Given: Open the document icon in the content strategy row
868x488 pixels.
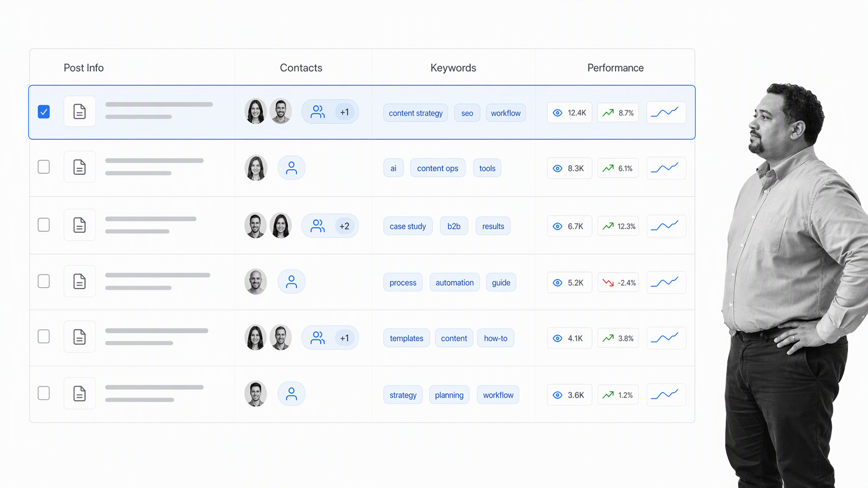Looking at the screenshot, I should click(80, 111).
